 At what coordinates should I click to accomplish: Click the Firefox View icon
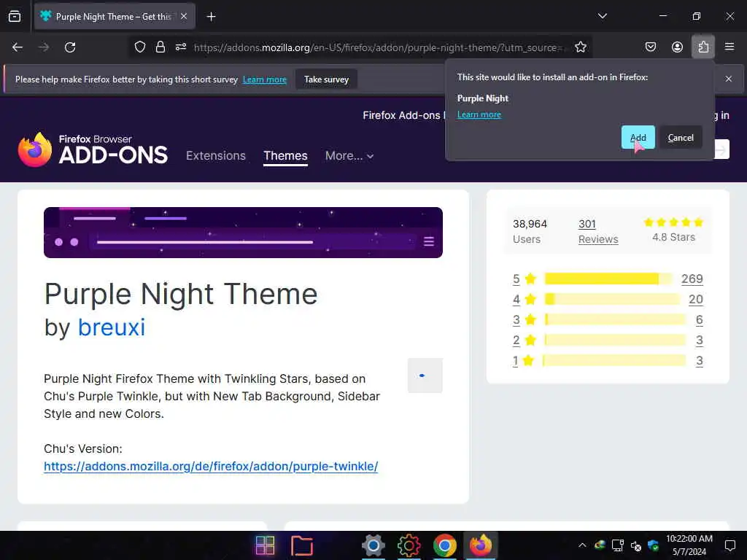(x=15, y=17)
